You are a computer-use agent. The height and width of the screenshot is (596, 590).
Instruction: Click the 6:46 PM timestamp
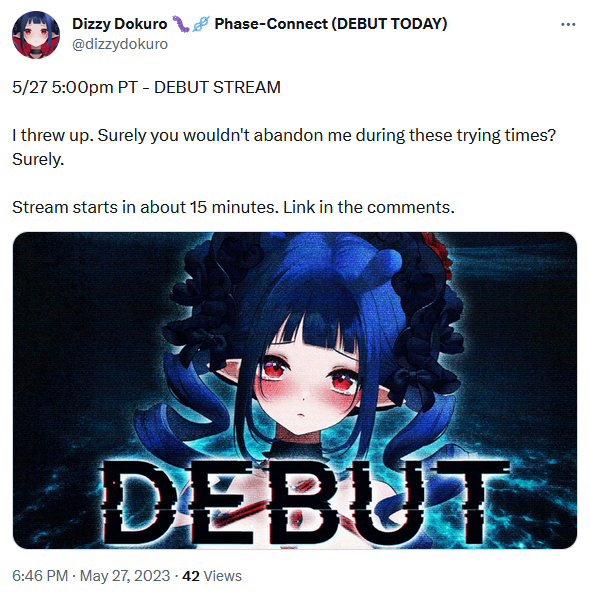coord(40,576)
